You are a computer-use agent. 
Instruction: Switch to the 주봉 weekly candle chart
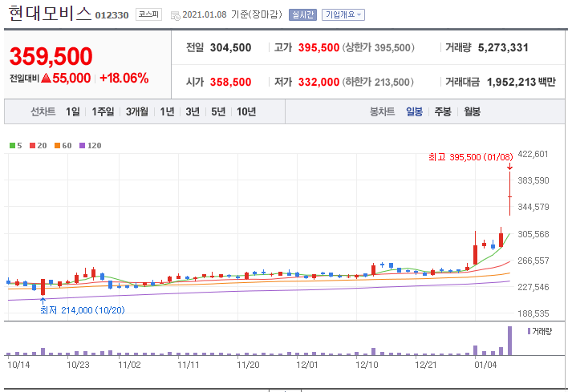click(x=443, y=111)
